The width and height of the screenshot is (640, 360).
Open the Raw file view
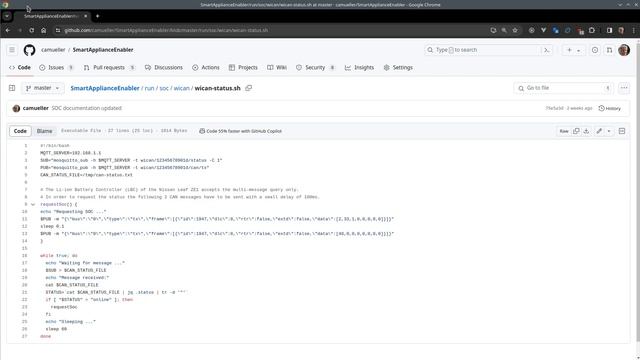coord(564,131)
